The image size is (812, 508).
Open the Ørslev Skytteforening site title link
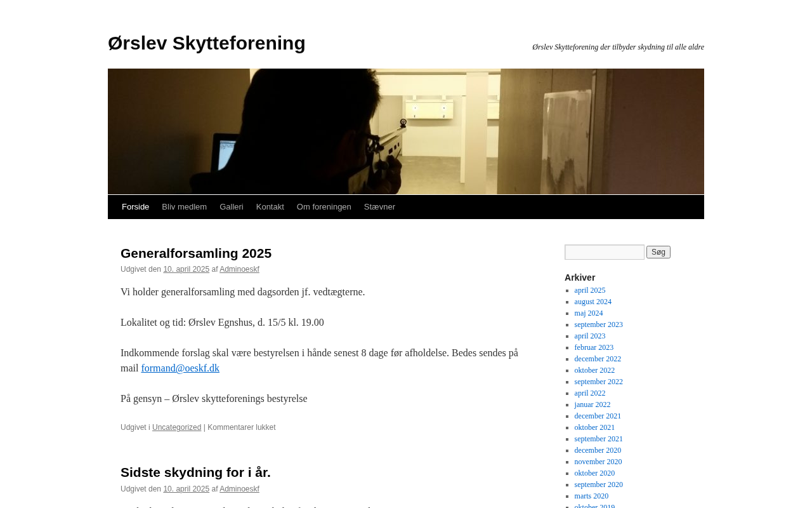(207, 43)
